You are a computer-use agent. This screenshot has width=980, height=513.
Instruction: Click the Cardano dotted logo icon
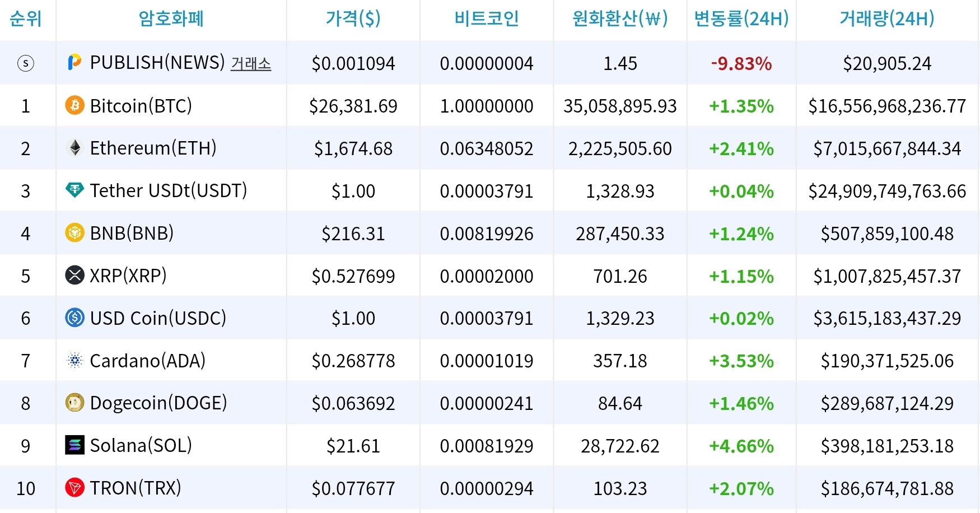[74, 360]
